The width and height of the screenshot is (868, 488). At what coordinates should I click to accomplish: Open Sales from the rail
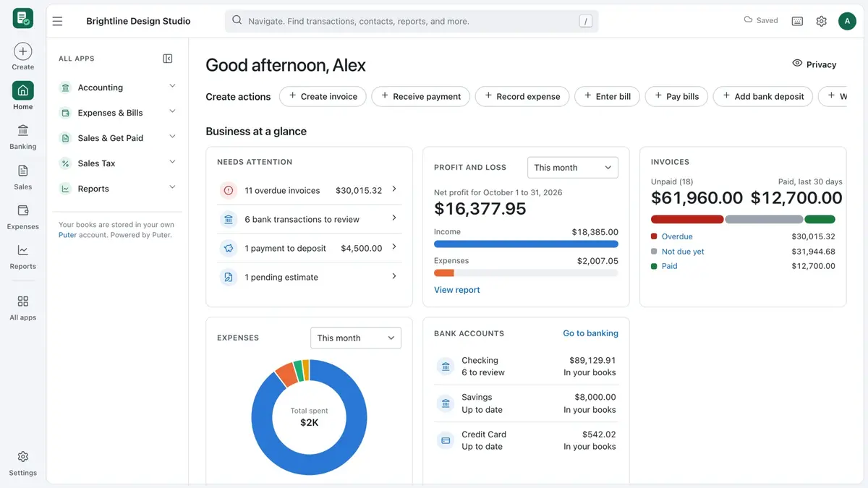tap(22, 176)
